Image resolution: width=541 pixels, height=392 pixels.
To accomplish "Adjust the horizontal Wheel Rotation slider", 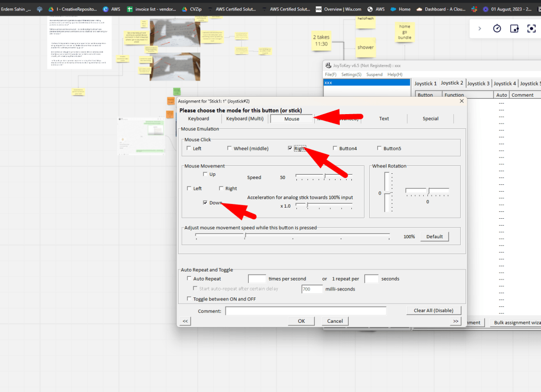I will (427, 192).
